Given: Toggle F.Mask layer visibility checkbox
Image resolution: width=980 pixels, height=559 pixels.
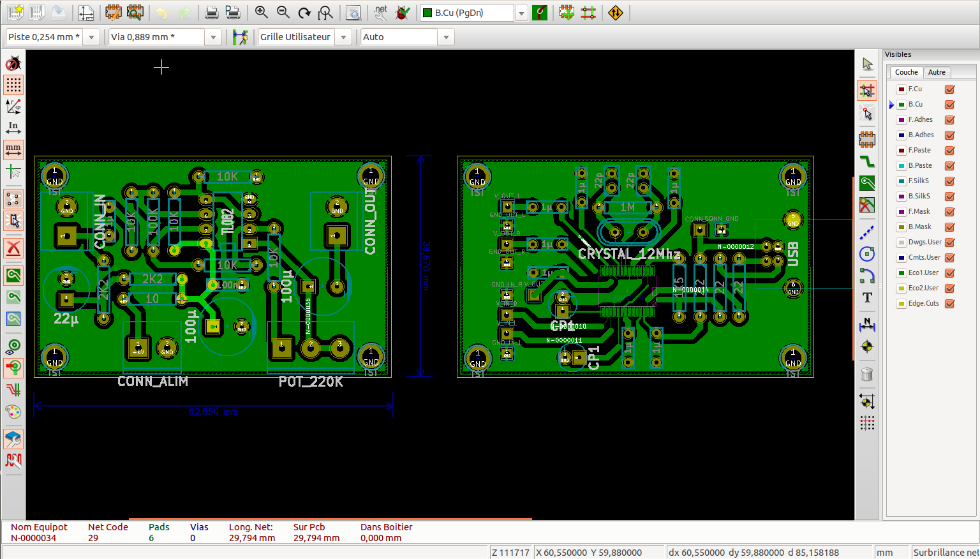Looking at the screenshot, I should (949, 212).
